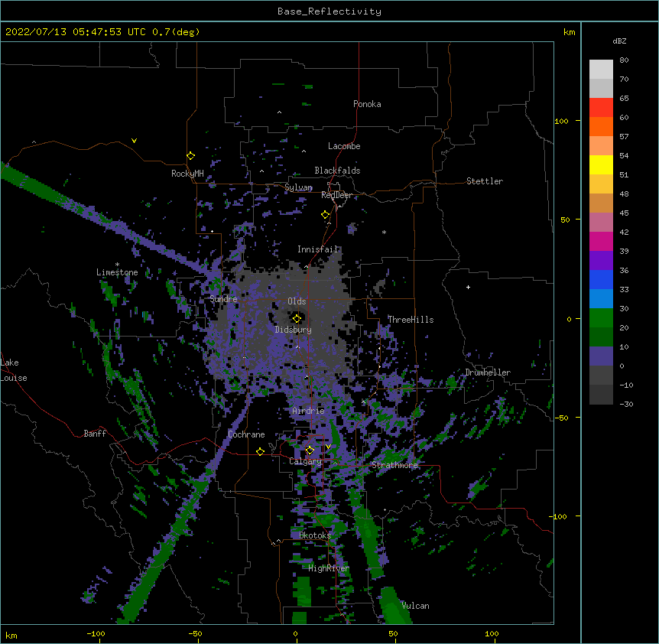Click the Calgary city label
This screenshot has height=644, width=659.
coord(305,461)
